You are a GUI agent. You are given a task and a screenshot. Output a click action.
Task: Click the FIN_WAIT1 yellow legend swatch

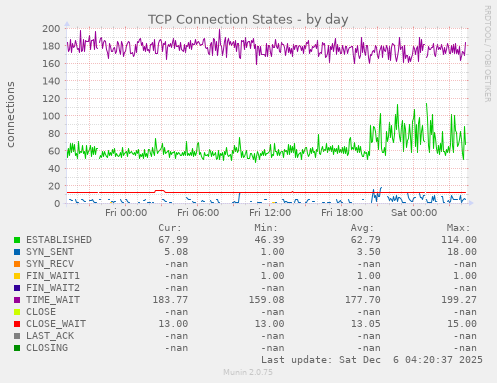point(17,276)
